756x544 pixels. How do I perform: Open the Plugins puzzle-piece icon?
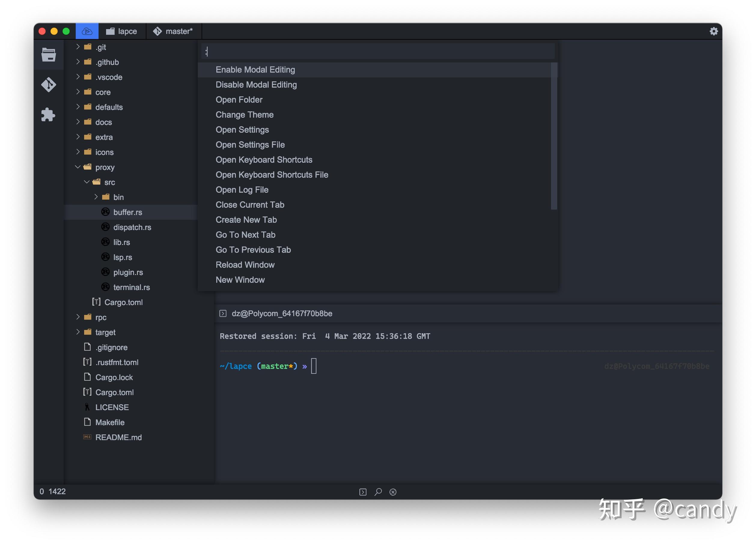[x=48, y=115]
